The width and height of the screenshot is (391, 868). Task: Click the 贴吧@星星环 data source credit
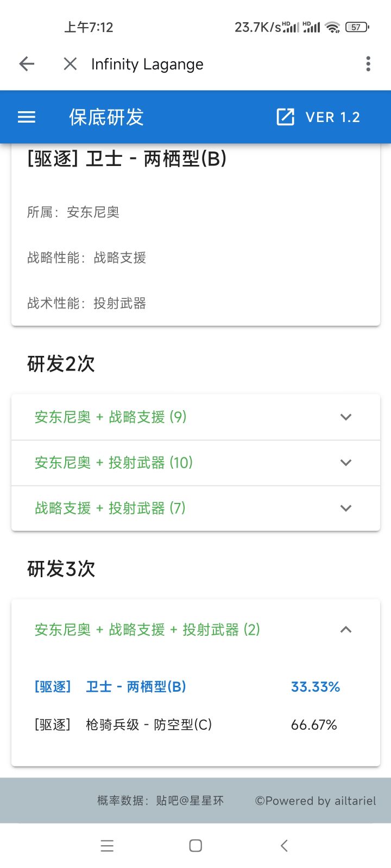point(190,801)
